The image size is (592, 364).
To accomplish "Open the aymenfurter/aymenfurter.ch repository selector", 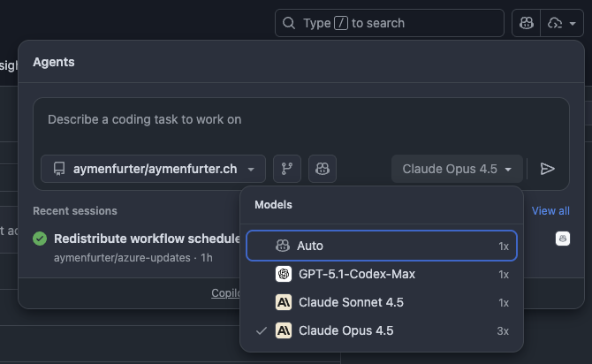I will point(153,169).
